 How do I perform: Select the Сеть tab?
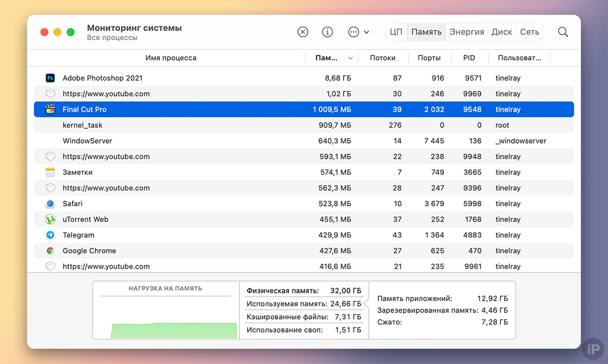coord(530,32)
